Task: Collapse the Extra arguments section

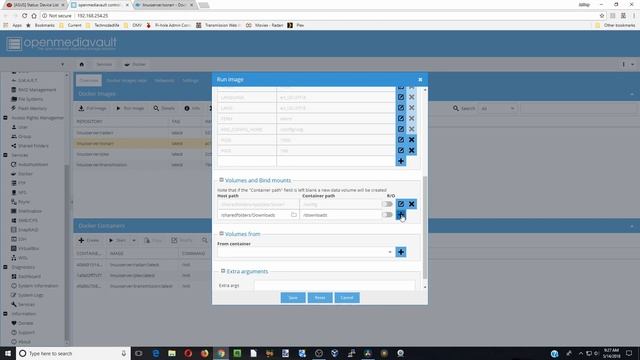Action: coord(223,271)
